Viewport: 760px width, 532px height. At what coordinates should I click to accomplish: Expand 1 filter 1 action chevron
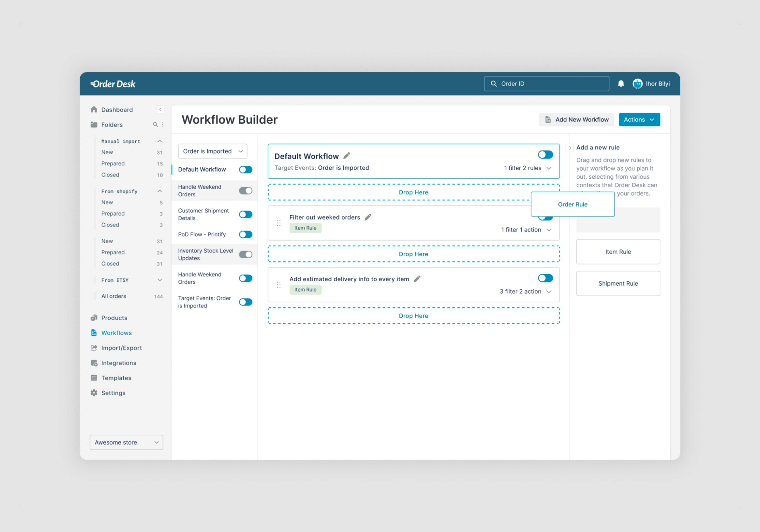549,230
